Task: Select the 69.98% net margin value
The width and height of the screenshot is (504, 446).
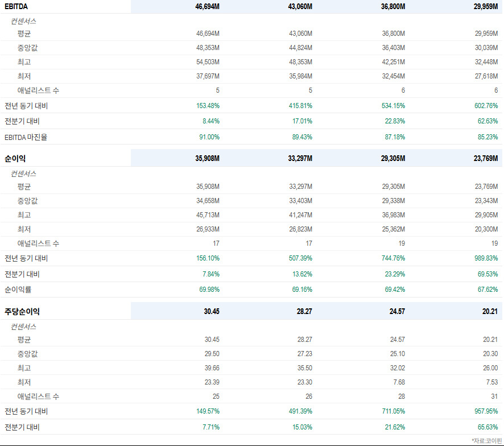Action: 209,290
